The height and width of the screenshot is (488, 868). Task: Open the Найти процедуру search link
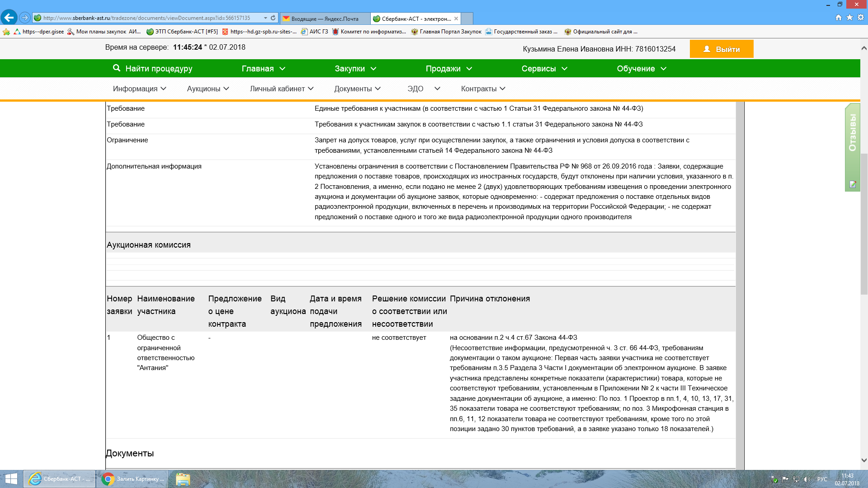(x=159, y=69)
